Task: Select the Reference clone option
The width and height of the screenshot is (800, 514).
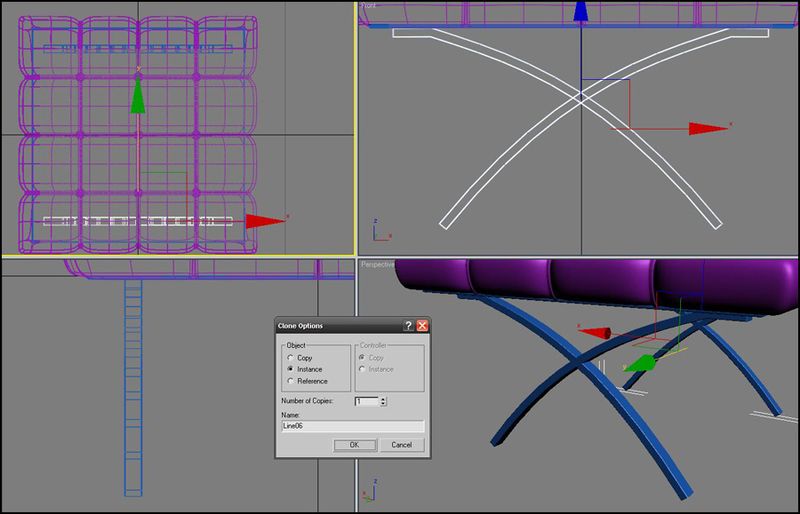Action: (290, 381)
